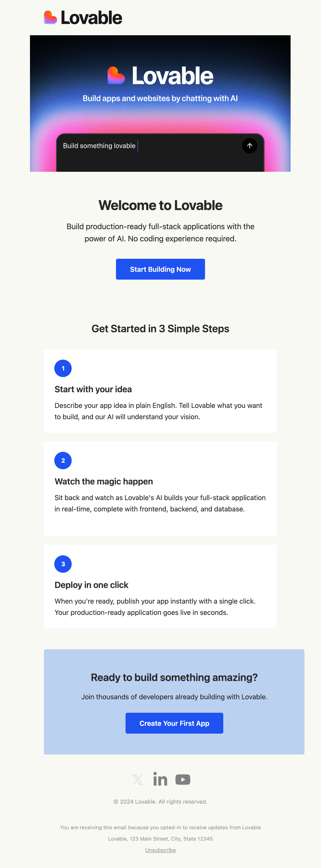Click the Lovable heart logo in header
Screen dimensions: 321x868
click(x=50, y=18)
